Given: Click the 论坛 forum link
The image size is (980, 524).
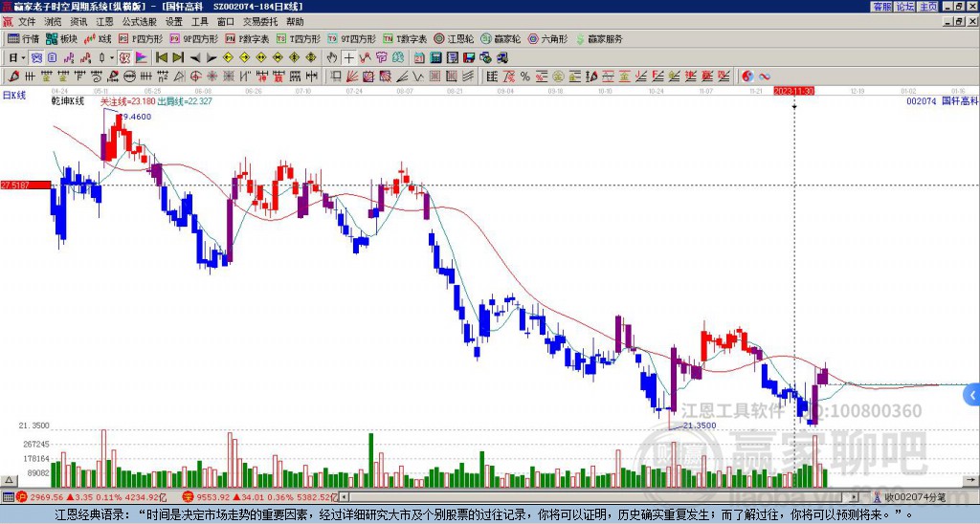Looking at the screenshot, I should [904, 7].
